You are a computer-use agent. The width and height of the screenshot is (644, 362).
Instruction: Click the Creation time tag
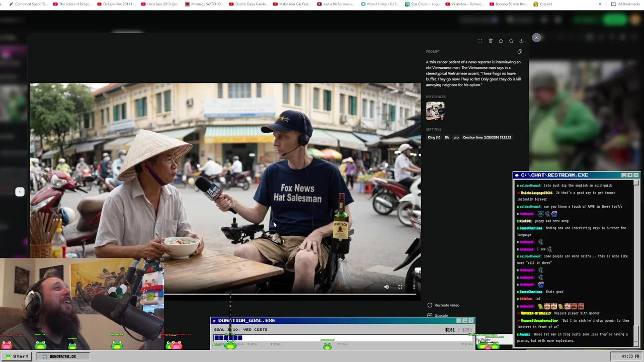pos(487,137)
